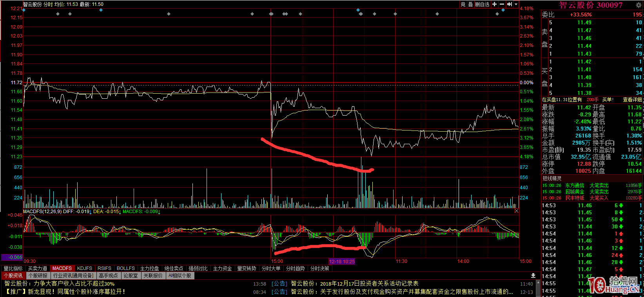Viewport: 644px width, 297px height.
Task: Open the 量变转势 tab
Action: point(247,268)
